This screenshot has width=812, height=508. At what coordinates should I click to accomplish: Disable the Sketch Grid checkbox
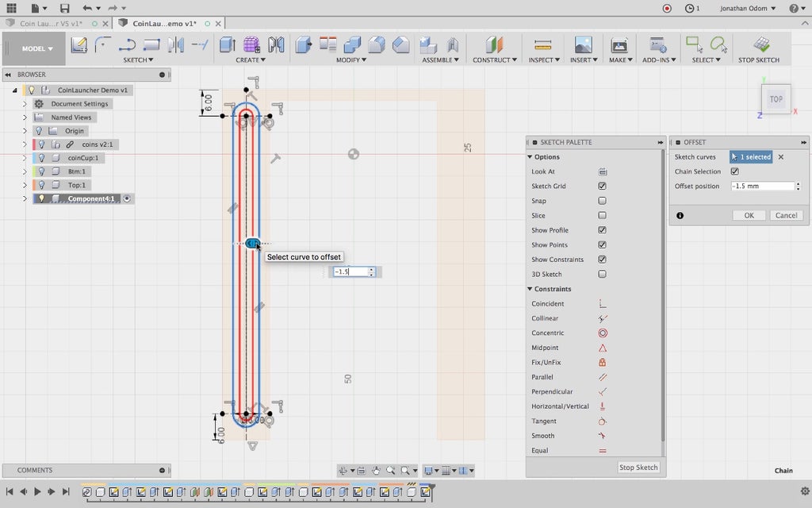pos(603,187)
